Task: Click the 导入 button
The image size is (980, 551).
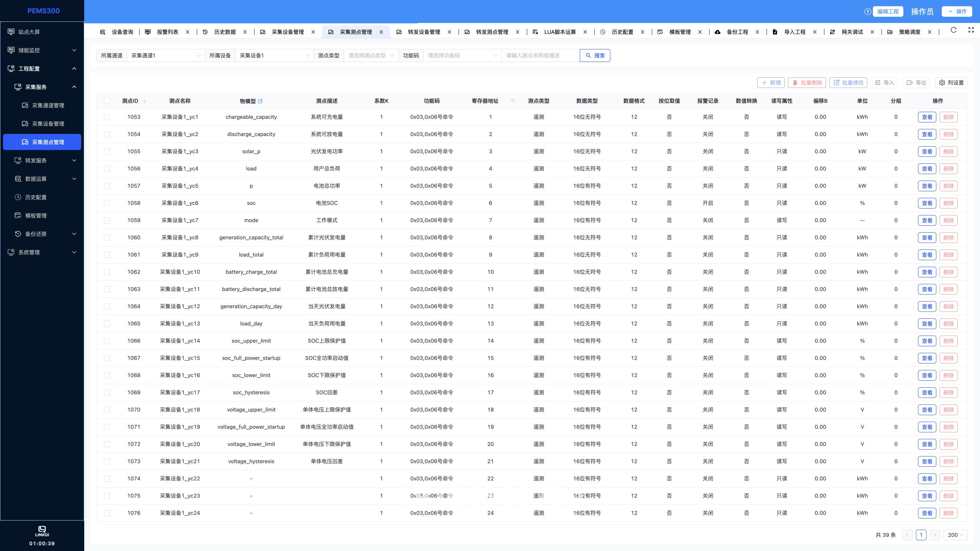Action: click(x=884, y=83)
